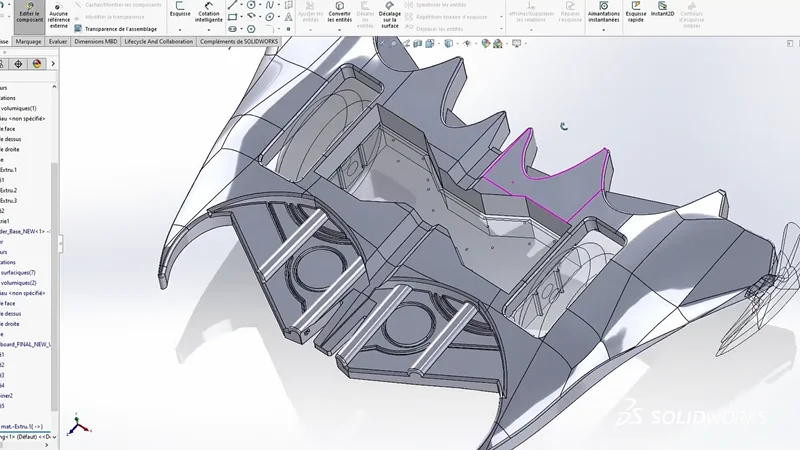Open the DisplayManager appearance sphere tab
Viewport: 800px width, 450px height.
tap(37, 64)
